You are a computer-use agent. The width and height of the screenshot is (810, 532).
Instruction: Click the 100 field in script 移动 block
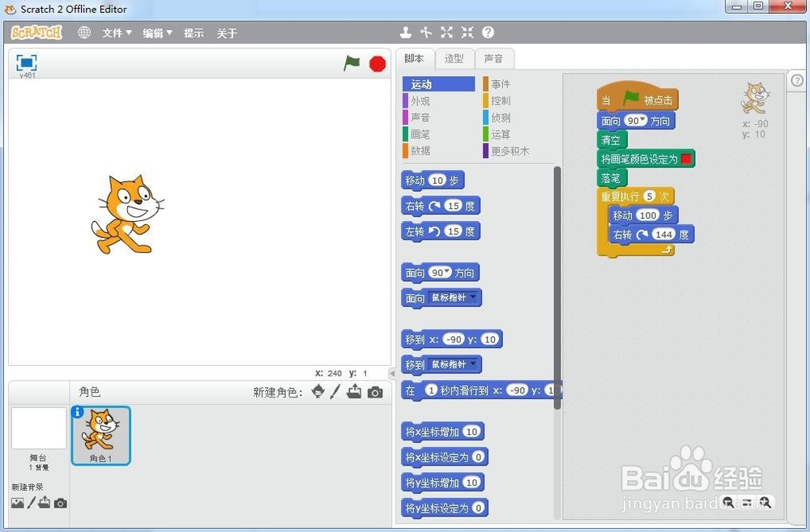(648, 215)
